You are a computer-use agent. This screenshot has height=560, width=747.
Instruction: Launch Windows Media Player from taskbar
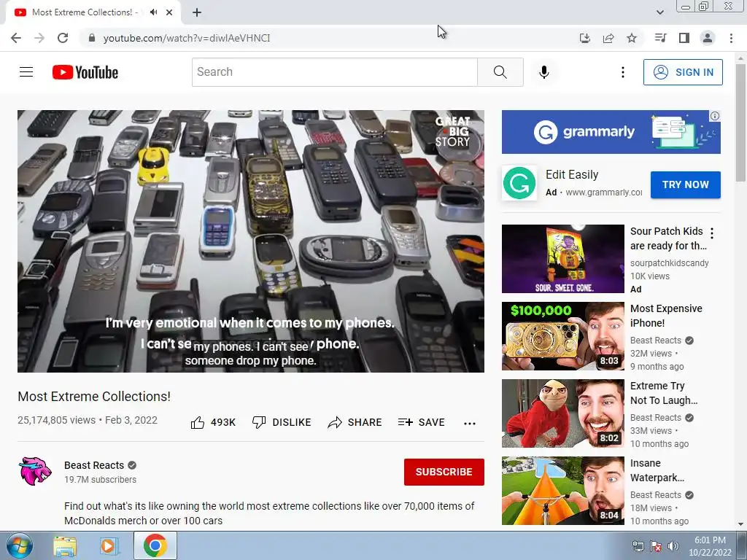(x=109, y=545)
